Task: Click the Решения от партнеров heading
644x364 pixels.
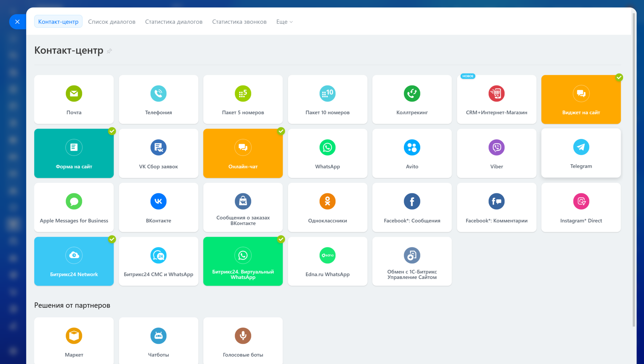Action: pyautogui.click(x=72, y=305)
